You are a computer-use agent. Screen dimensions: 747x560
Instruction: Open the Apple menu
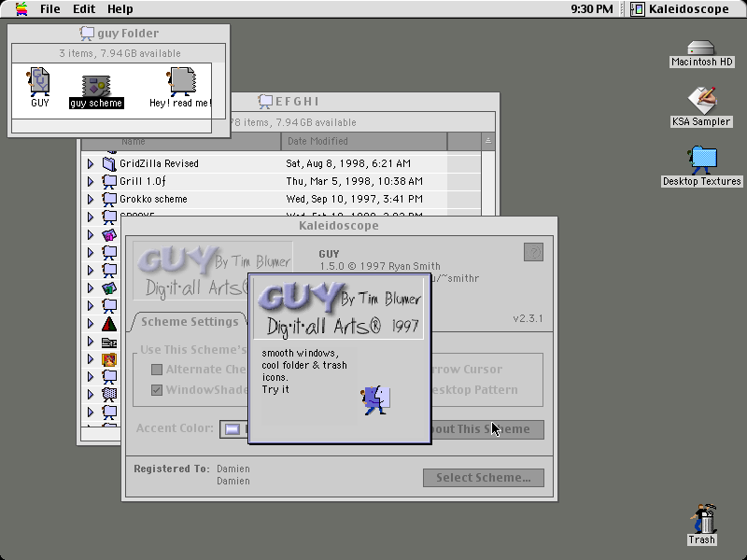click(21, 8)
